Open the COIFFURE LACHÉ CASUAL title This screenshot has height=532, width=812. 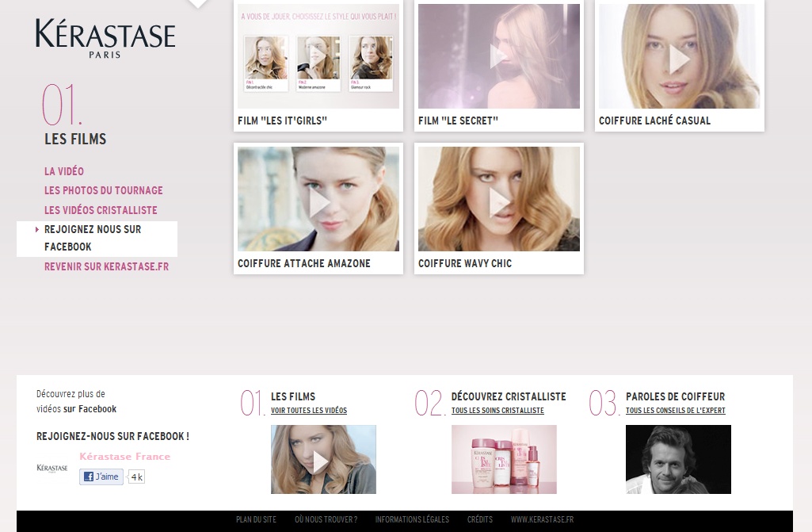(654, 121)
